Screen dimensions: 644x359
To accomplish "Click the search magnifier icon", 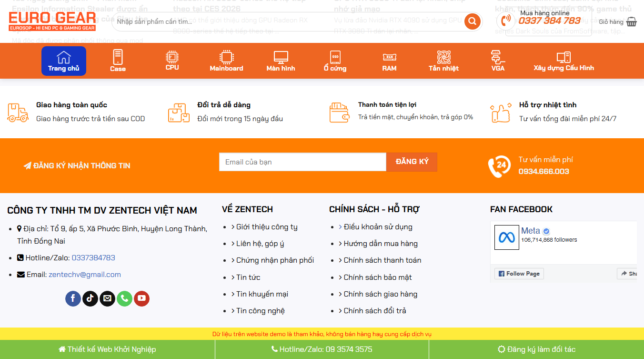I will pos(472,21).
